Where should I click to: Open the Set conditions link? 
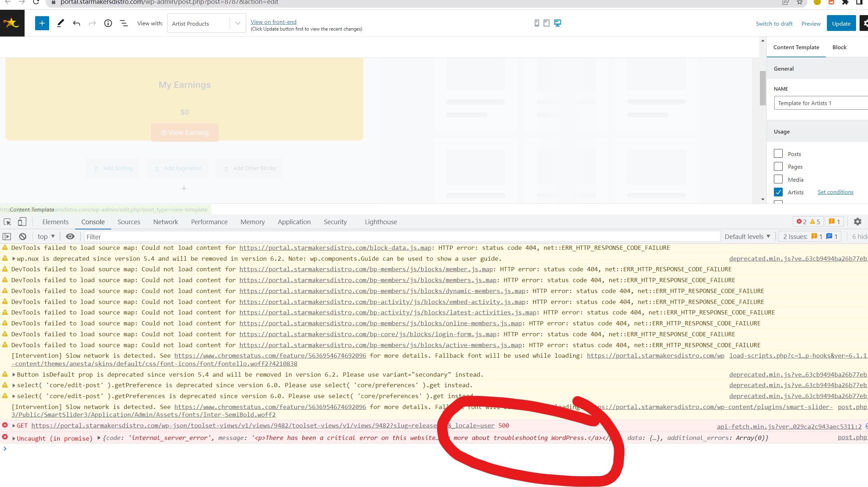[x=835, y=192]
